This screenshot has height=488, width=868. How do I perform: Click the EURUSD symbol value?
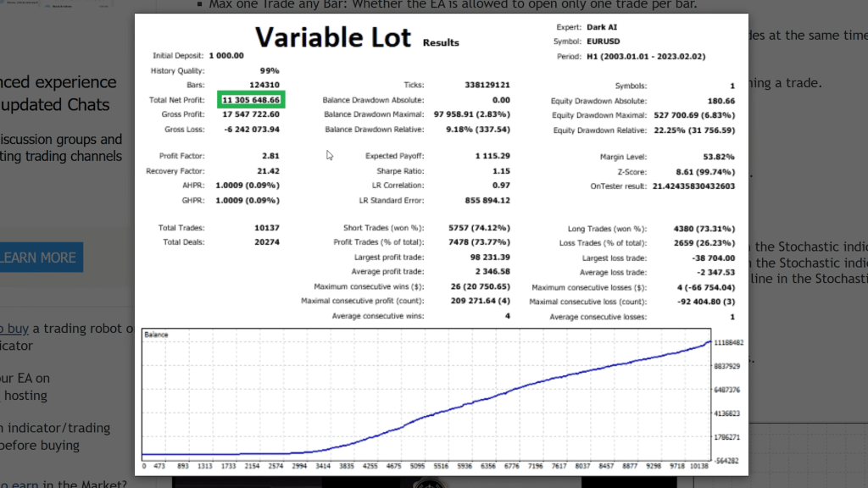[602, 42]
